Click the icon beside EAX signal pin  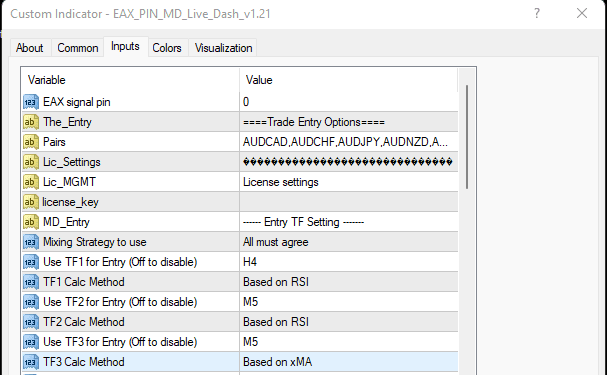pos(31,102)
